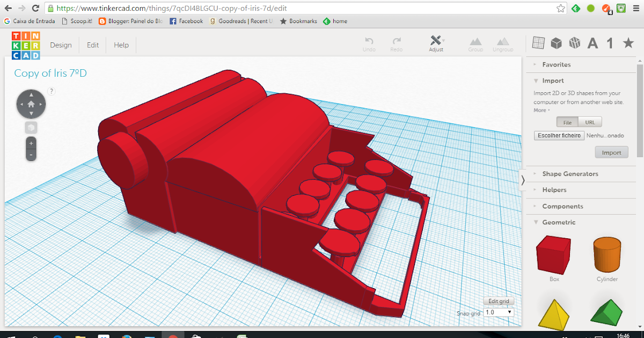Open favorites via the star icon
Viewport: 644px width, 338px height.
628,43
